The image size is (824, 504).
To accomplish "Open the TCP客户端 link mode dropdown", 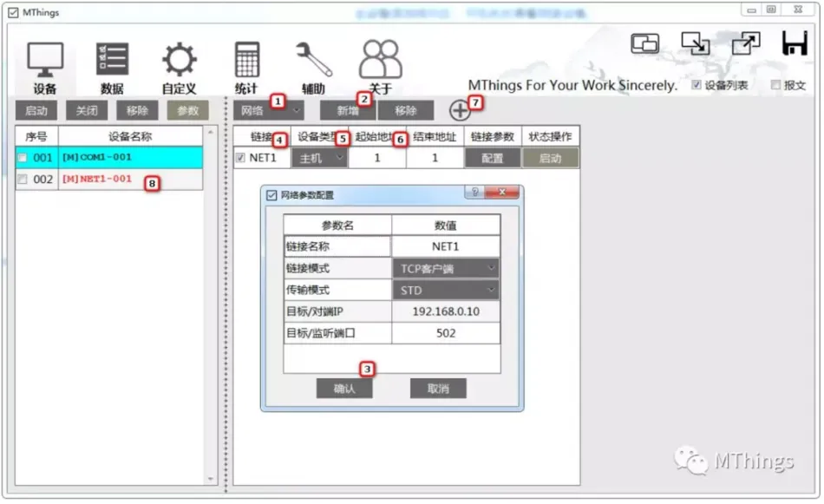I will [x=446, y=267].
